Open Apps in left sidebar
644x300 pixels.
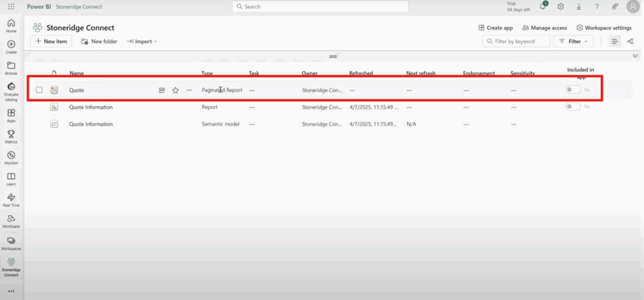click(11, 116)
